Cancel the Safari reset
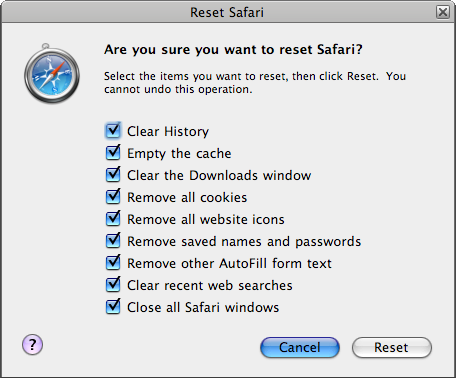456x378 pixels. click(x=300, y=347)
